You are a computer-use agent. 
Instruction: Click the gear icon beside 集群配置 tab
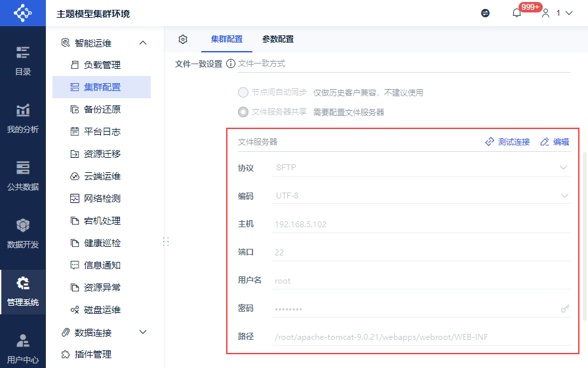[x=183, y=39]
